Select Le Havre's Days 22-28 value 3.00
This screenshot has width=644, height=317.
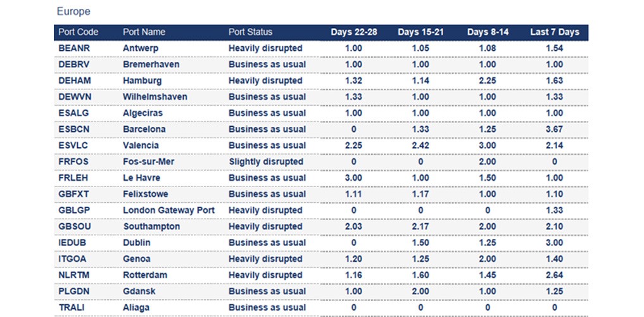pyautogui.click(x=353, y=178)
